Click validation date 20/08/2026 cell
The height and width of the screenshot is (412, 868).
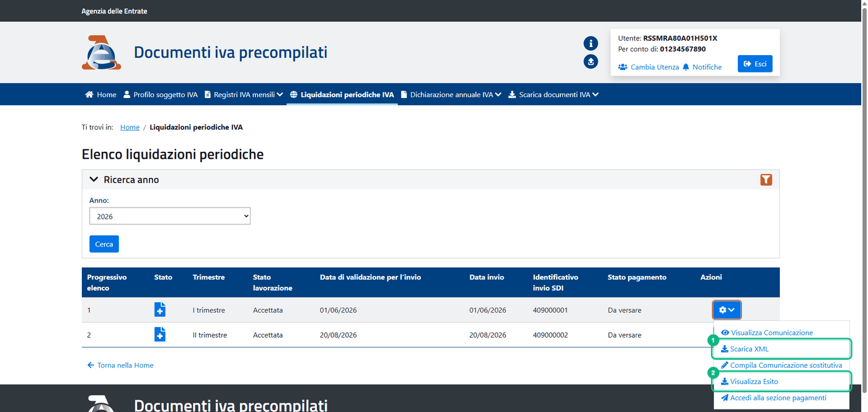[339, 335]
